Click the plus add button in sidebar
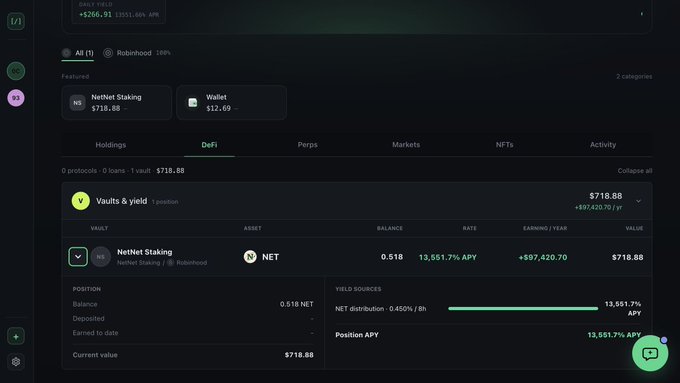The height and width of the screenshot is (383, 680). coord(16,337)
